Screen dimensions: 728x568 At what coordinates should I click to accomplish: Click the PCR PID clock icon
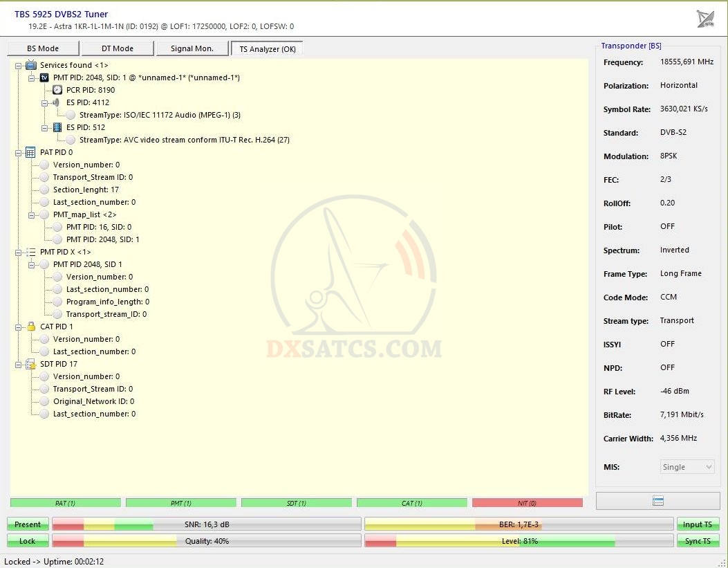(x=57, y=90)
